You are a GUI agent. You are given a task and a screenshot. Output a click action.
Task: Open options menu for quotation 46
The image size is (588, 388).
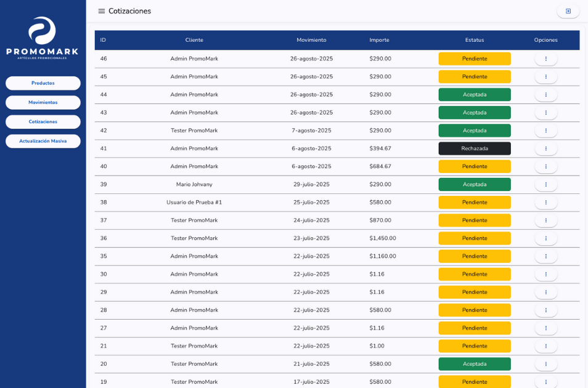point(545,59)
